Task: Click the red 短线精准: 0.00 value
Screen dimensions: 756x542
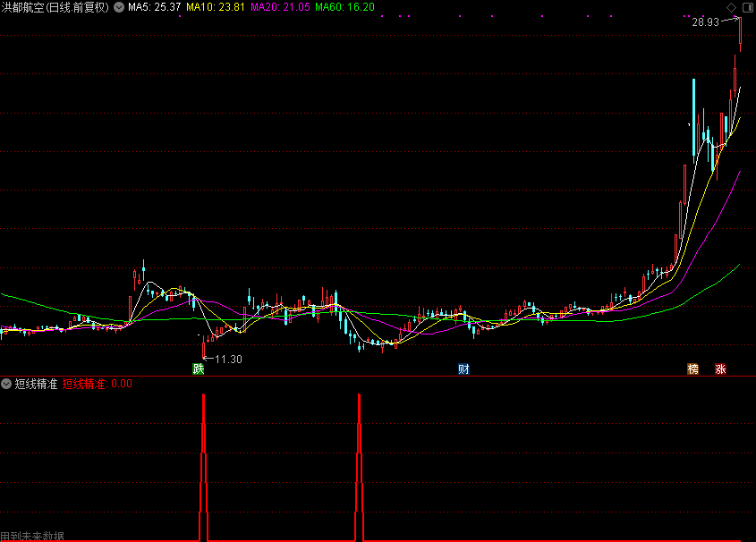Action: [x=98, y=384]
